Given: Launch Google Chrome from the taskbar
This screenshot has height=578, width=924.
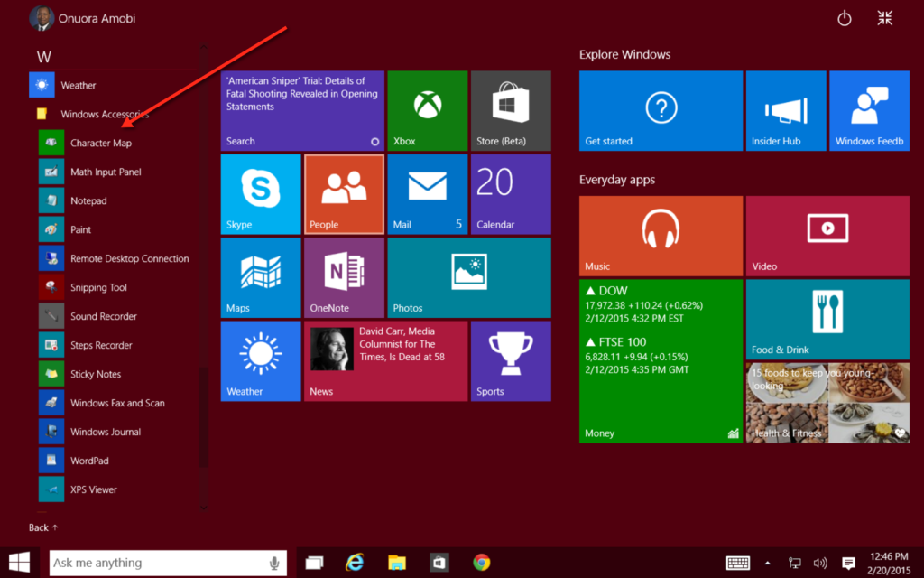Looking at the screenshot, I should [482, 562].
